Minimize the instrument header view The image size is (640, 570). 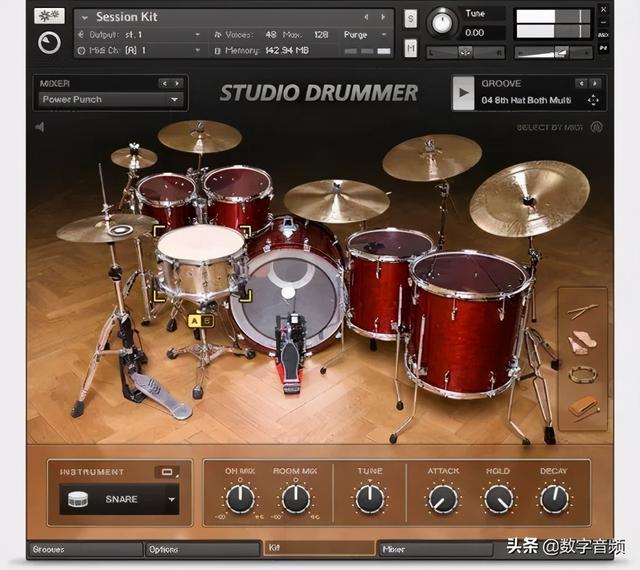coord(603,22)
